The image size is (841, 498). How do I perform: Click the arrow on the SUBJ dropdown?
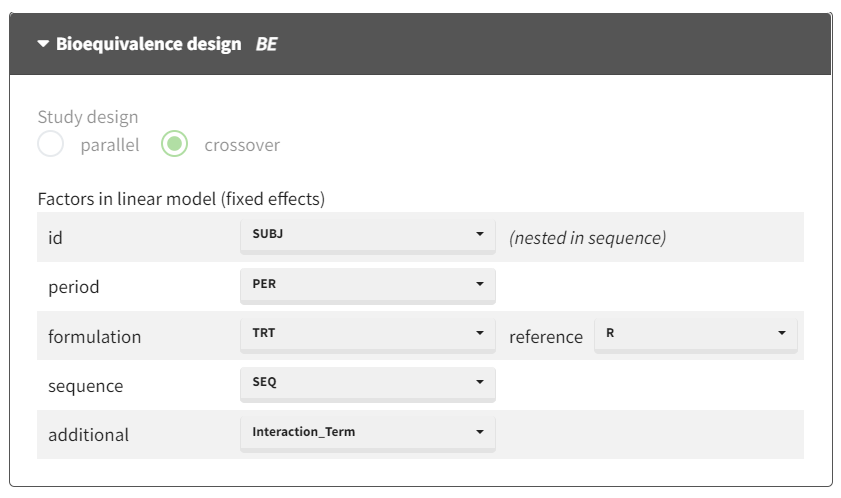(479, 234)
